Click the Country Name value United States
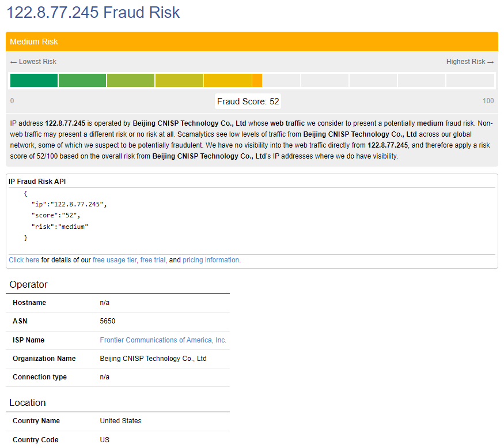Image resolution: width=504 pixels, height=448 pixels. pyautogui.click(x=120, y=421)
